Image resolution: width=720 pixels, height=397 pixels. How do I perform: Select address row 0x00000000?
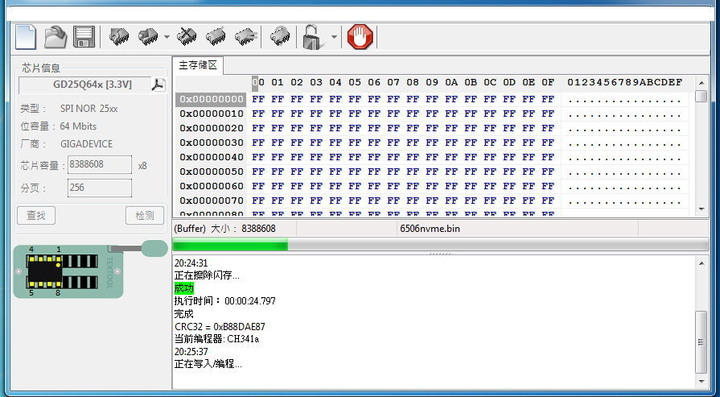point(211,99)
